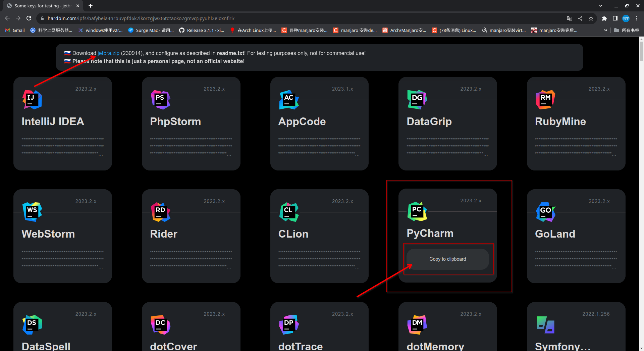Click the GoLand GO logo icon
The width and height of the screenshot is (644, 351).
pos(546,212)
